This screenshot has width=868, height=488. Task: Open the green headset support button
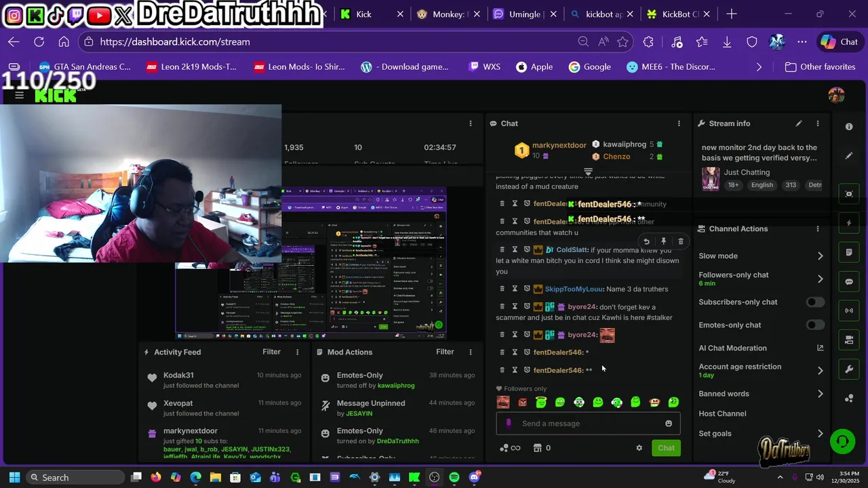click(842, 441)
